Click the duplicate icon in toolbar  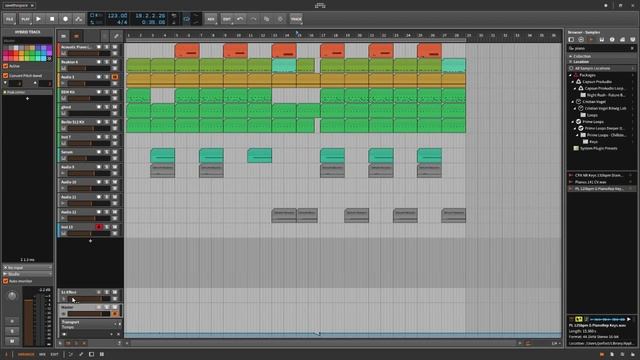tap(267, 19)
